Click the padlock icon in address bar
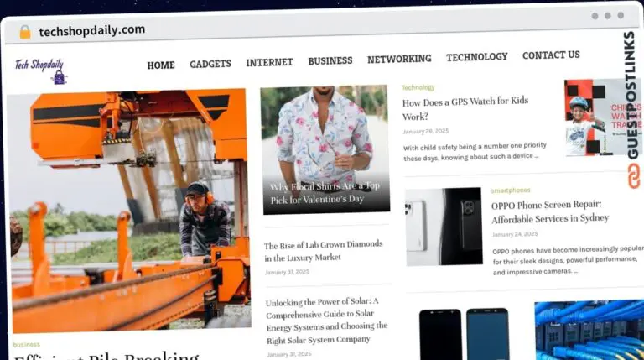Image resolution: width=644 pixels, height=360 pixels. (25, 32)
